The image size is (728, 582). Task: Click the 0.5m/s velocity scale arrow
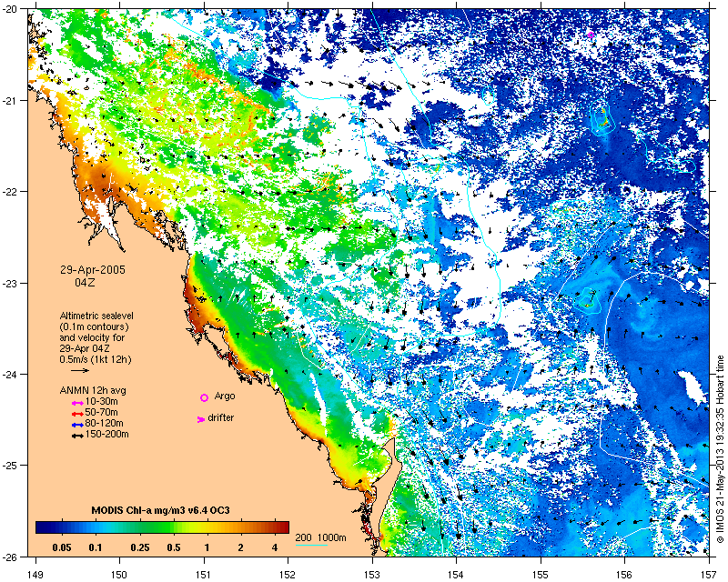pyautogui.click(x=80, y=370)
